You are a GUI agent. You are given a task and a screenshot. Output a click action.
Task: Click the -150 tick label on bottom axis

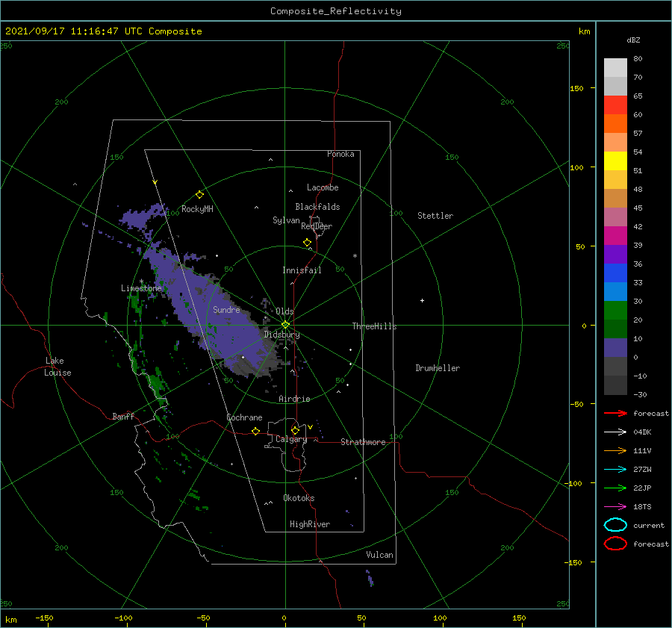(x=44, y=618)
